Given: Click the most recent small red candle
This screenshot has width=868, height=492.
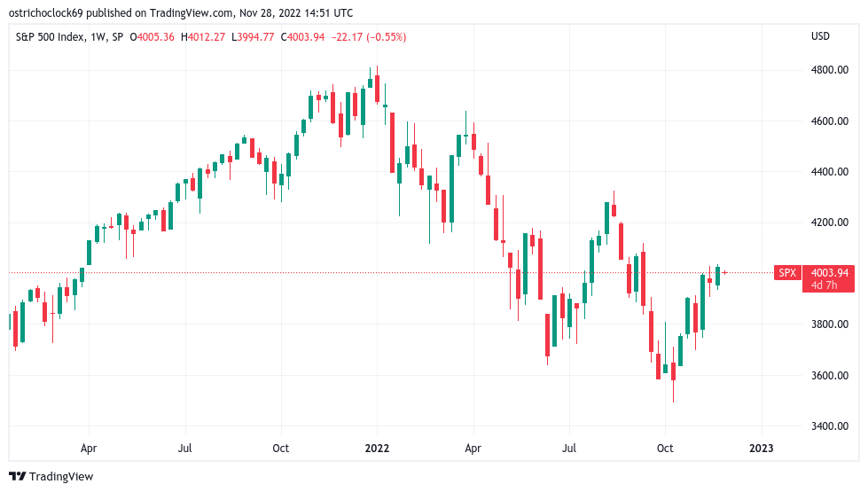Looking at the screenshot, I should point(724,272).
